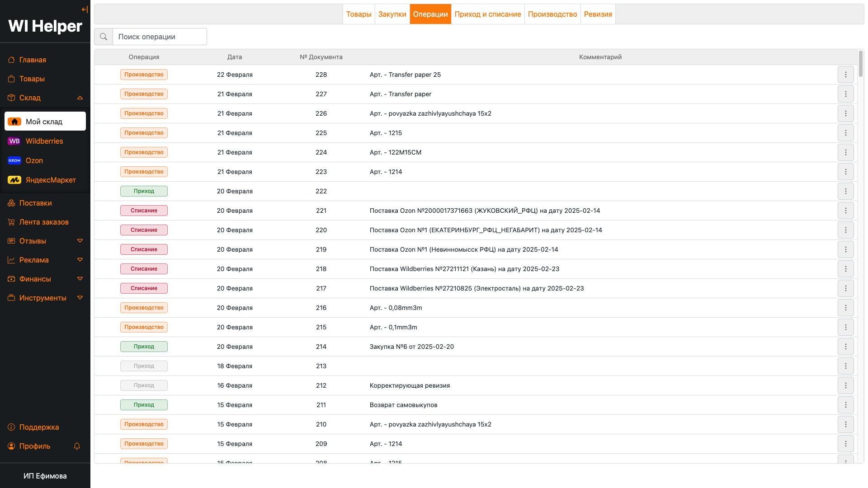Image resolution: width=868 pixels, height=488 pixels.
Task: Expand the Финансы sidebar menu
Action: (80, 279)
